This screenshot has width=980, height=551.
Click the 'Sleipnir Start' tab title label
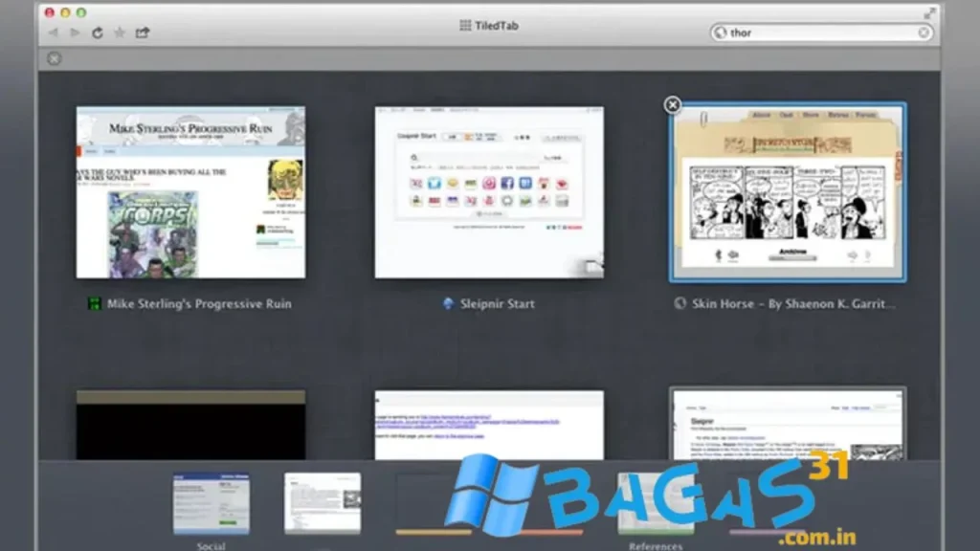coord(497,304)
